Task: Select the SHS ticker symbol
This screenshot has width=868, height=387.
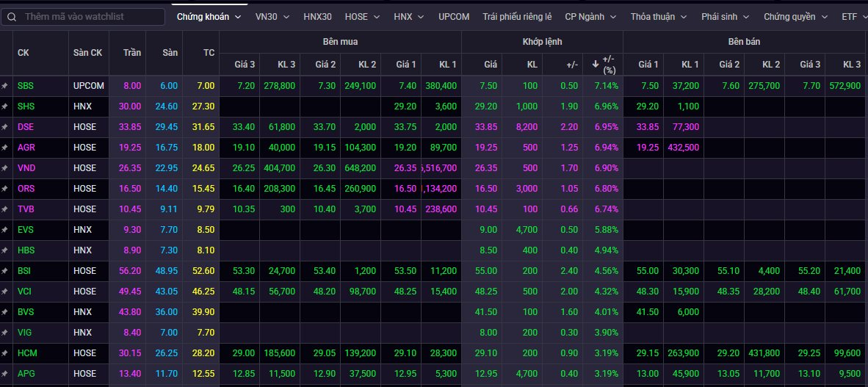Action: click(25, 106)
